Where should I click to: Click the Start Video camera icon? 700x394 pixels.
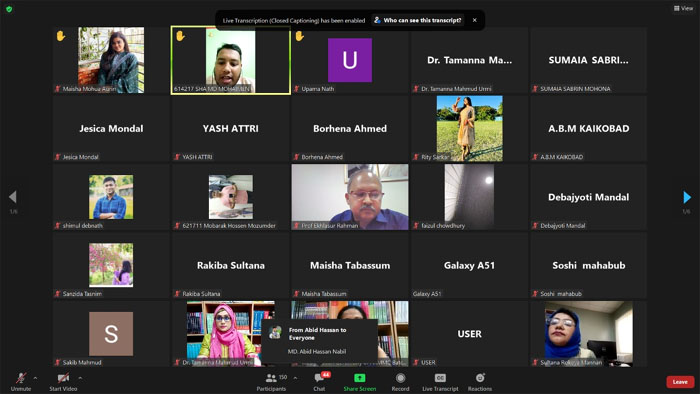click(x=63, y=378)
